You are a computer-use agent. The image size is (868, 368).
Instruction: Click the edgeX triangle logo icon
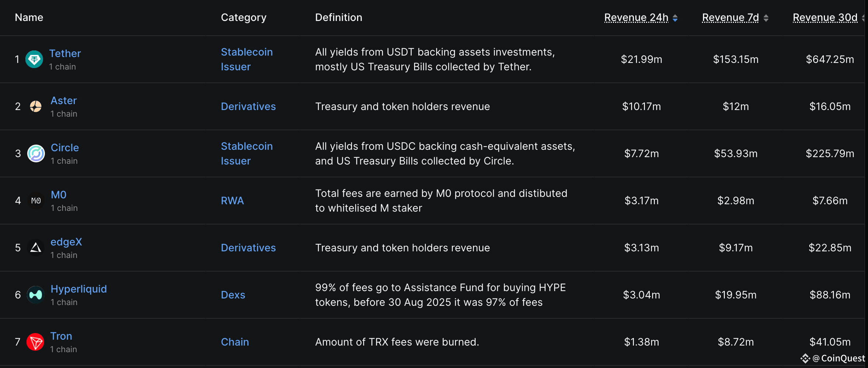point(36,248)
